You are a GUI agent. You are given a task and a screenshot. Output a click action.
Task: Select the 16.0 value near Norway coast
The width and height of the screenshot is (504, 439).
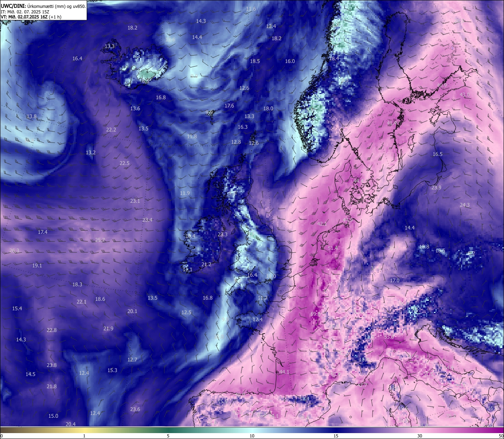[x=290, y=61]
